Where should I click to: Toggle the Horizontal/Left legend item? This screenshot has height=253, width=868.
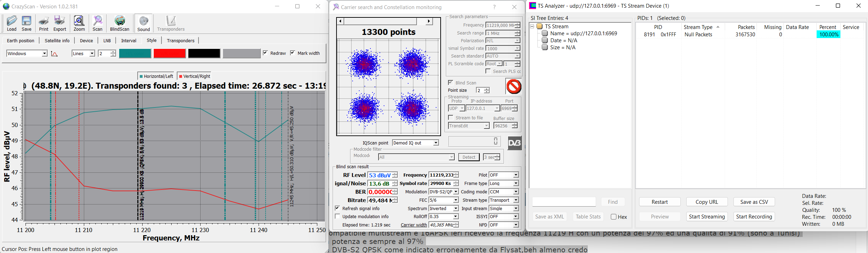click(x=156, y=76)
